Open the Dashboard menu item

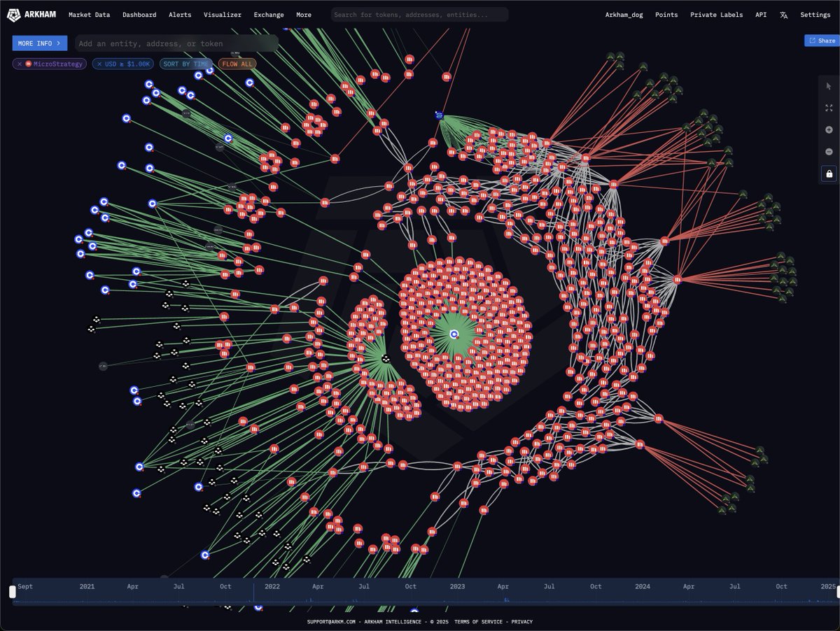pos(139,15)
